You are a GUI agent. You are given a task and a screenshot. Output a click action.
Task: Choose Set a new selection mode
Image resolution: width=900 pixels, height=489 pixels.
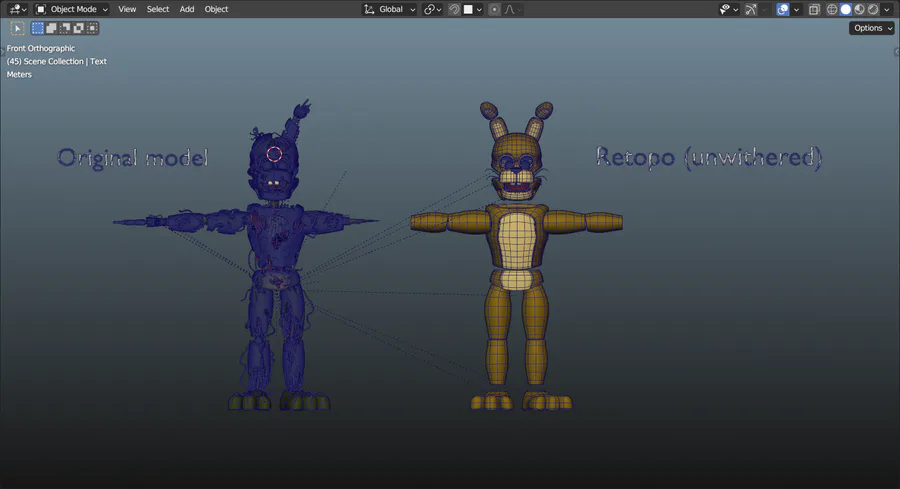coord(37,28)
